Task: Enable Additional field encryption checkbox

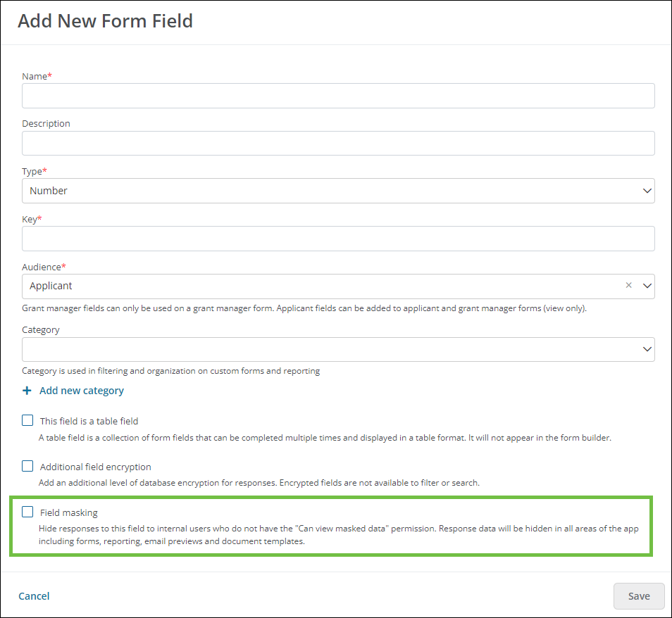Action: pos(27,466)
